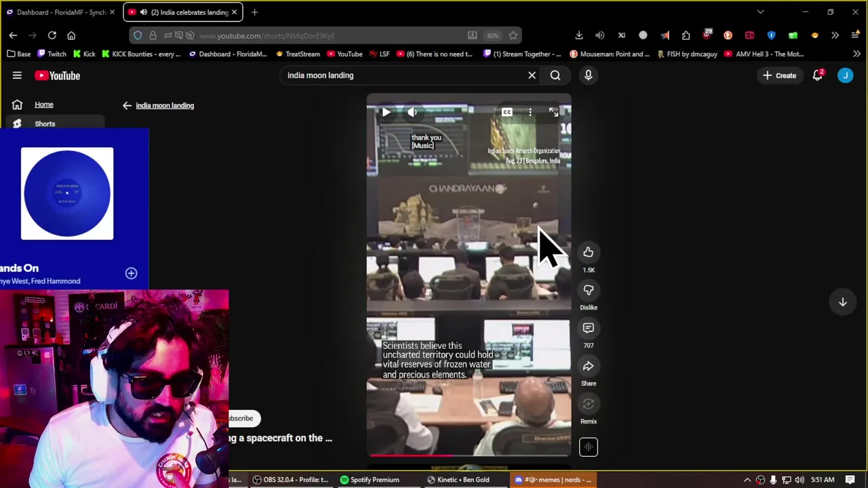Open Shorts in the YouTube sidebar
The height and width of the screenshot is (488, 868).
click(45, 123)
